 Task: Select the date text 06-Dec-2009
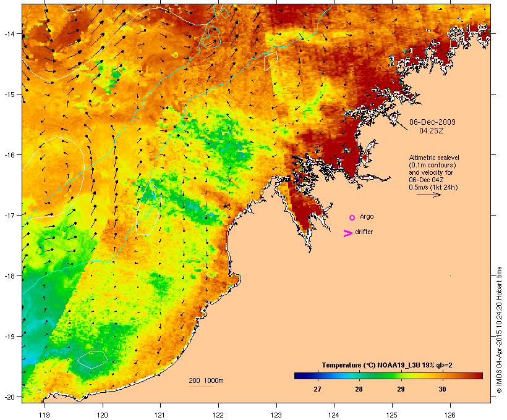(x=432, y=122)
